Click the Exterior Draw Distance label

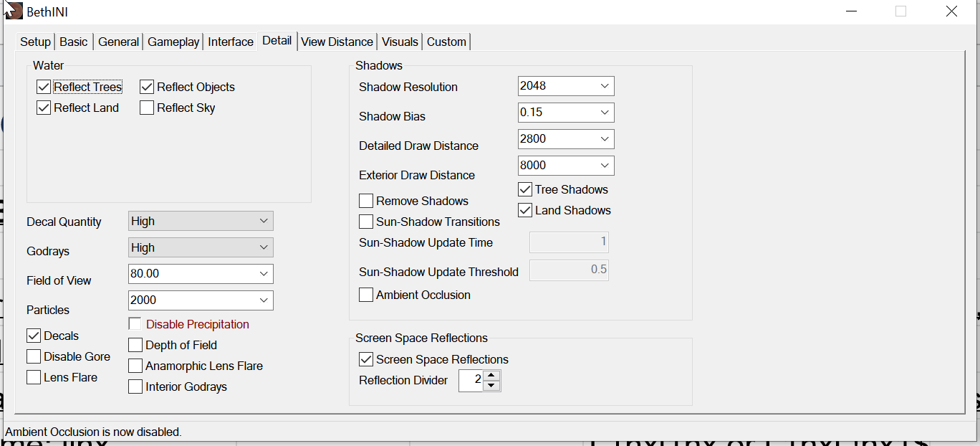click(x=417, y=175)
